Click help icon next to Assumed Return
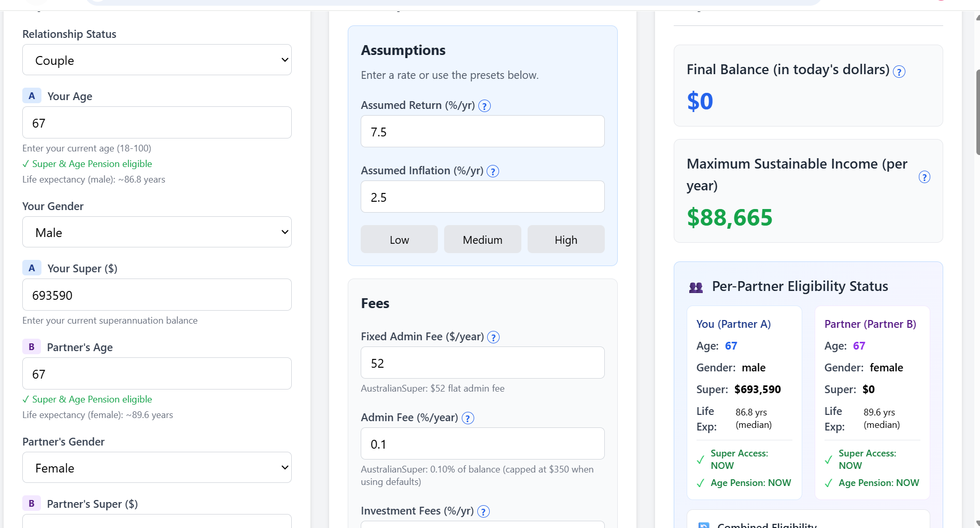The image size is (980, 528). 484,106
